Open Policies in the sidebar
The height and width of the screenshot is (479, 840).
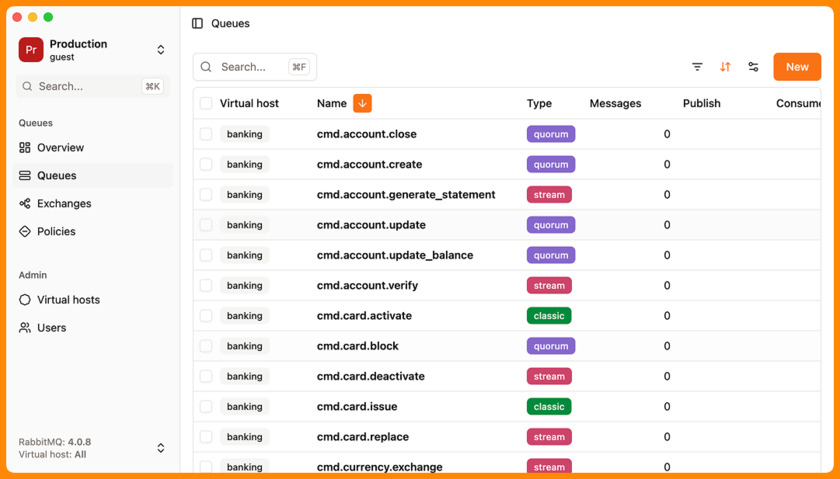pyautogui.click(x=93, y=231)
